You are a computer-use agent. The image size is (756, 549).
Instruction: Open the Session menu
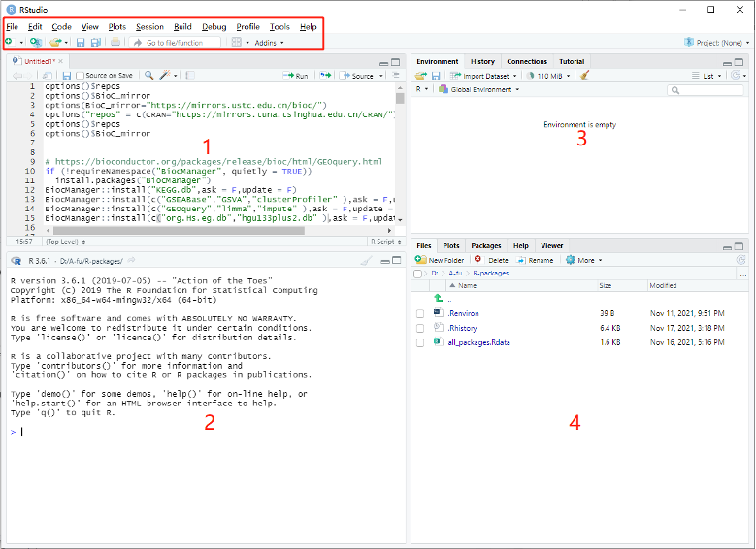(x=149, y=26)
